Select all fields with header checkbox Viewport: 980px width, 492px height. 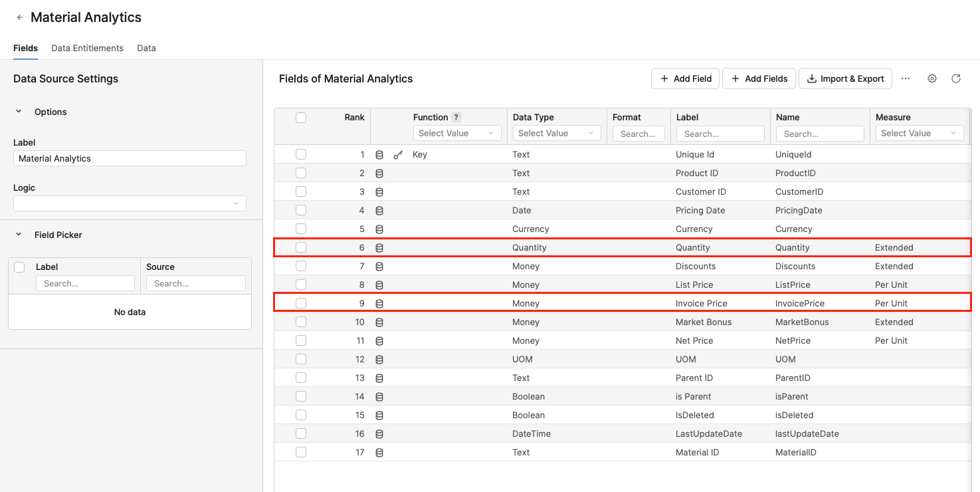coord(301,118)
